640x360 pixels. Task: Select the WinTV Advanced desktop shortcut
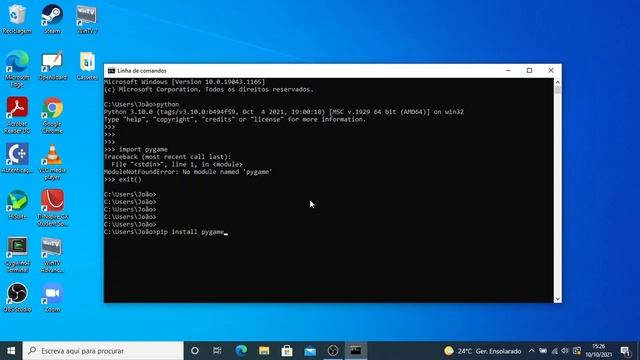click(52, 255)
